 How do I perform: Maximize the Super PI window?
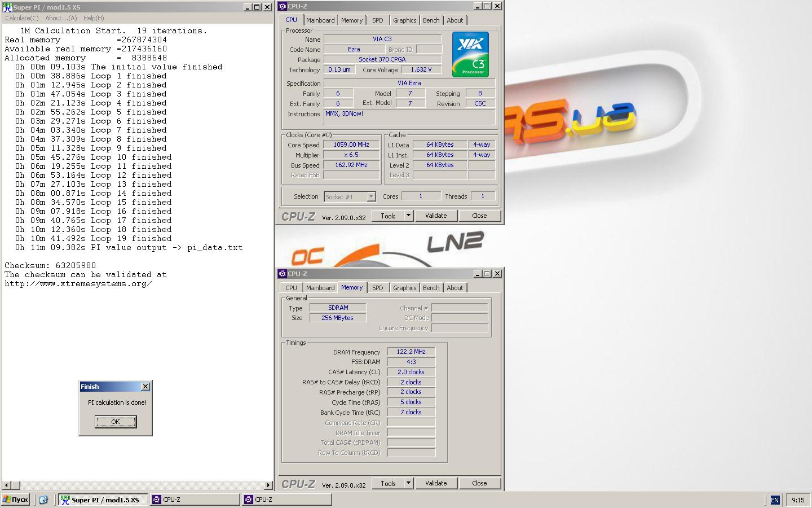coord(257,7)
